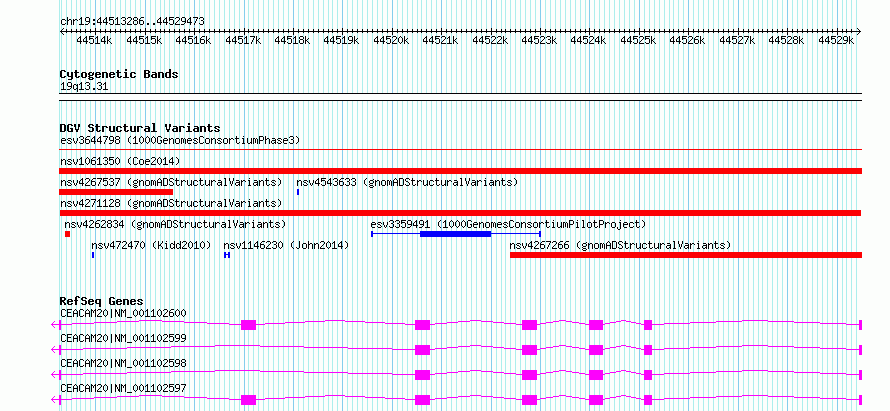Click the CEACAM20|NM_001102600 transcript label
The image size is (890, 411).
click(x=123, y=313)
